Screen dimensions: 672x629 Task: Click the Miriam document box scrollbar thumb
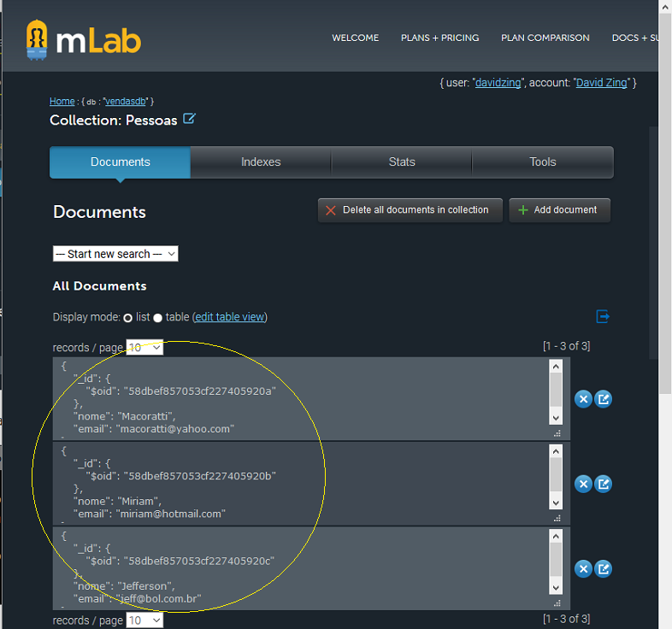556,474
